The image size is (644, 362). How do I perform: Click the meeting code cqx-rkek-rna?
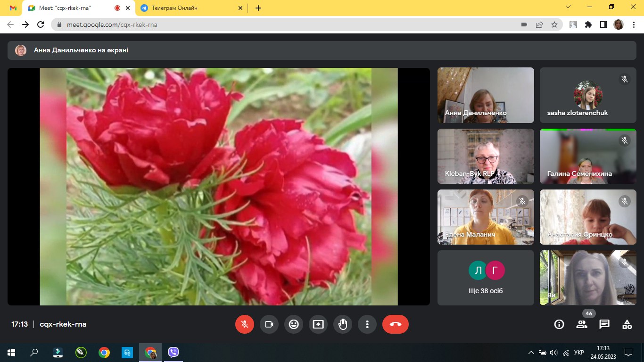(63, 324)
